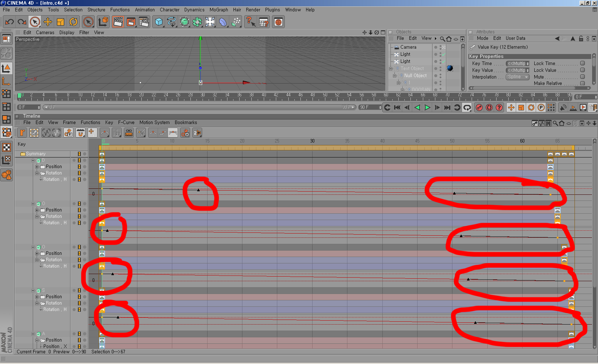Open the timeline F-Curve menu

[x=126, y=123]
